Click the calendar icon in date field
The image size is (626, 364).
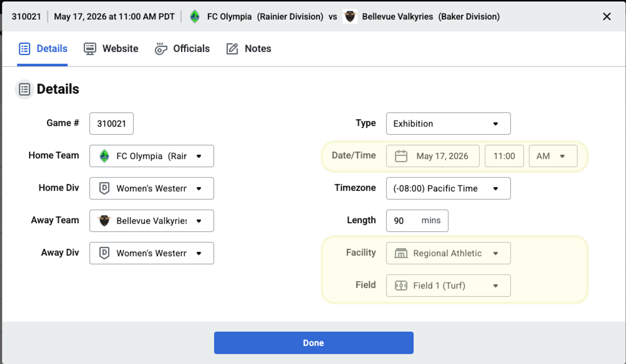pyautogui.click(x=401, y=156)
